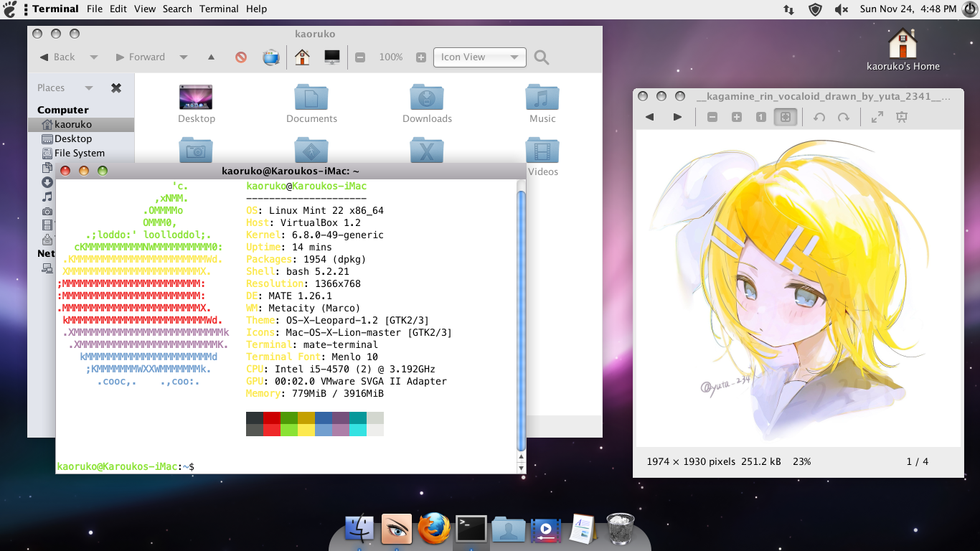Select Desktop in the Places sidebar
This screenshot has height=551, width=980.
(81, 139)
